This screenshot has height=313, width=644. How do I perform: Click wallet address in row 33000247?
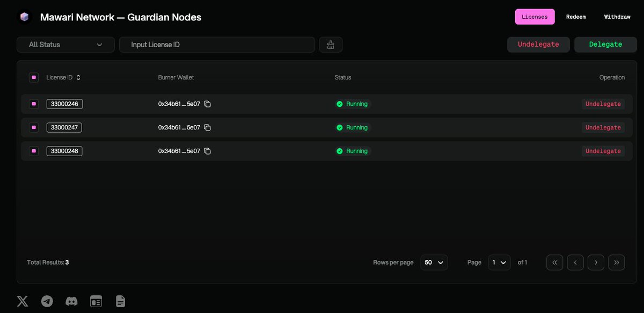click(179, 128)
